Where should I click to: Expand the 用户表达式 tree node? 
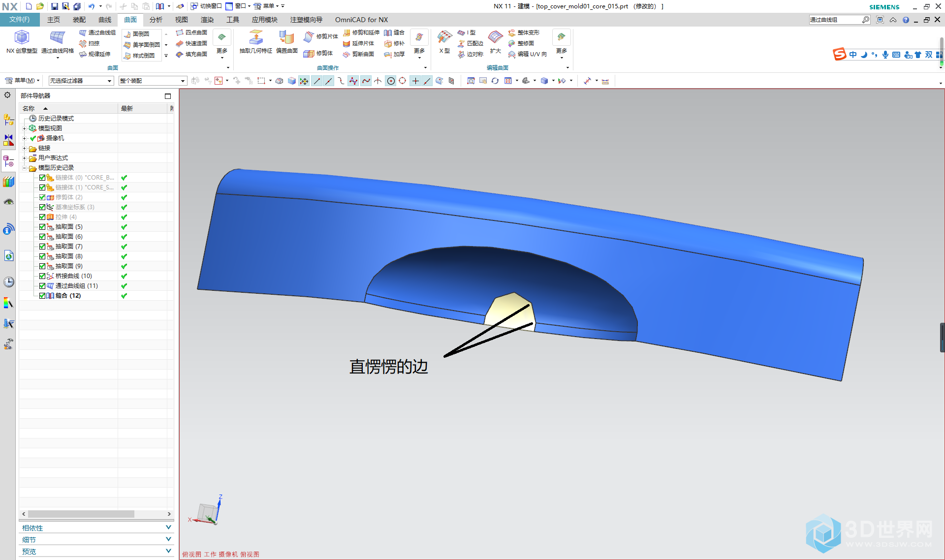coord(24,158)
